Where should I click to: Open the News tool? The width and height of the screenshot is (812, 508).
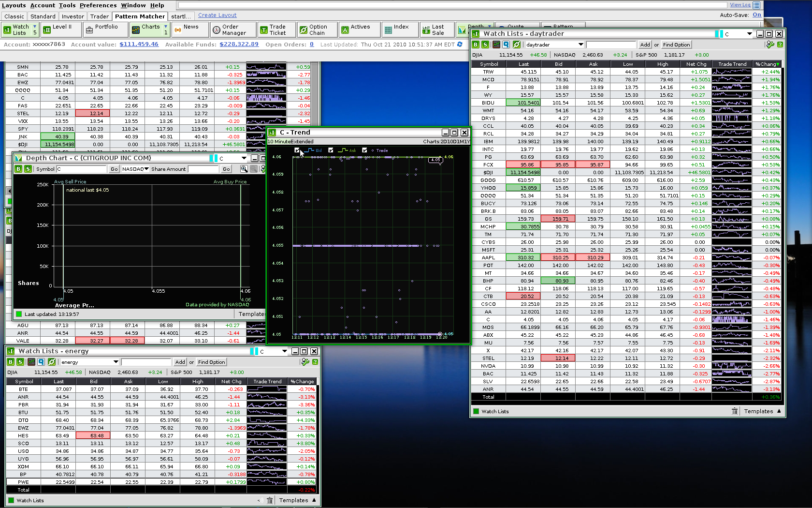[x=190, y=30]
